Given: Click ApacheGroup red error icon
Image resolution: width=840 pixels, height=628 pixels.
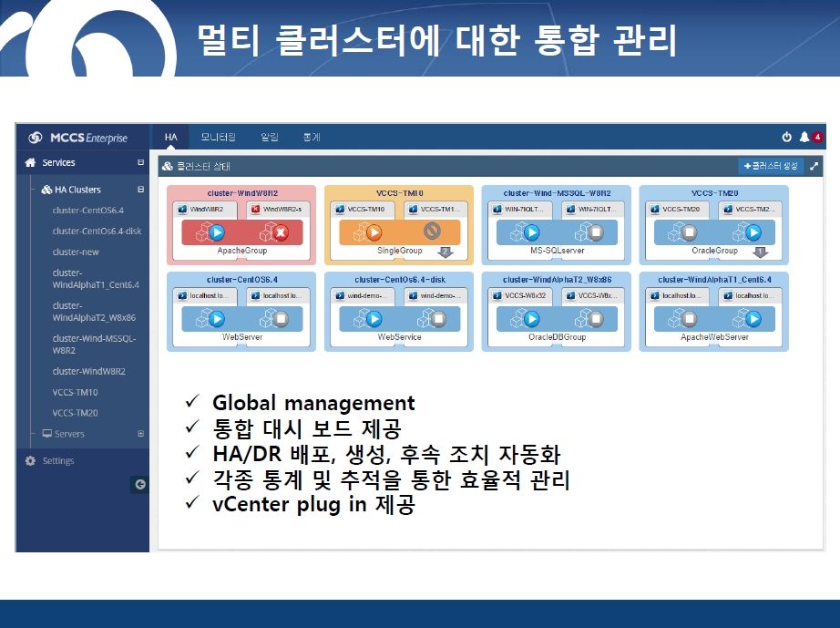Looking at the screenshot, I should pos(281,232).
